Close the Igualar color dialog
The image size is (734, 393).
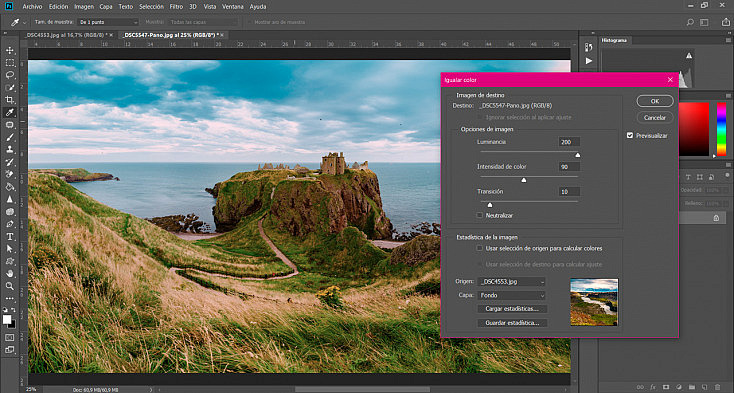[x=670, y=80]
